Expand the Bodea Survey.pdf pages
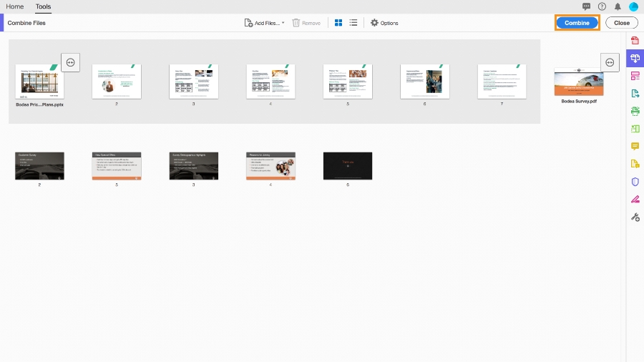644x362 pixels. pos(610,62)
